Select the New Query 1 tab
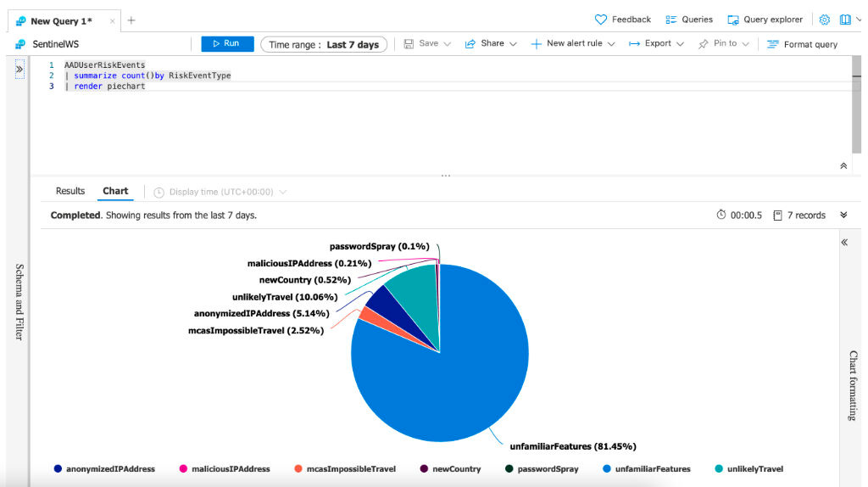The height and width of the screenshot is (487, 868). click(x=61, y=21)
